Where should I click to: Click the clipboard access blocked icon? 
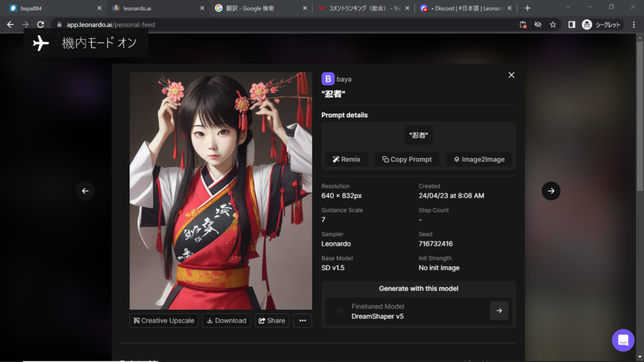(523, 25)
